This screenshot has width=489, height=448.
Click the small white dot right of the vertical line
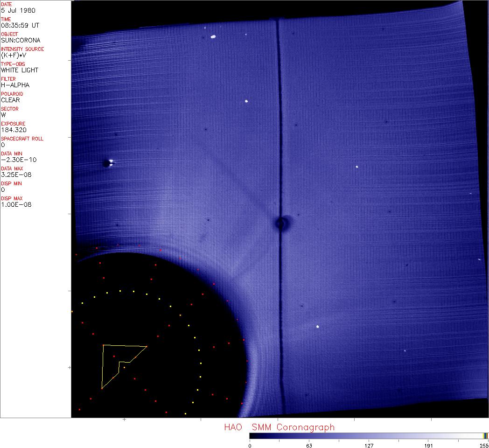[357, 167]
